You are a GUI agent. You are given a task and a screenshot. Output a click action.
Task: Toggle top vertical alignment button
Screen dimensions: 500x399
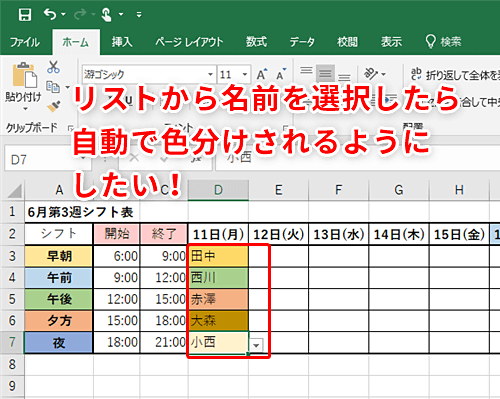(306, 71)
